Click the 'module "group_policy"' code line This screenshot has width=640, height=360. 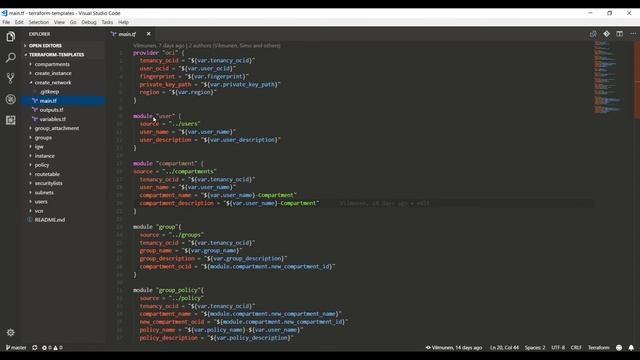tap(168, 290)
